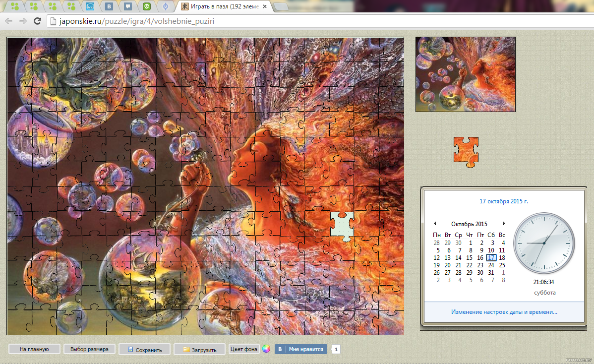Viewport: 594px width, 364px height.
Task: Click the 'На главную' button
Action: tap(34, 349)
